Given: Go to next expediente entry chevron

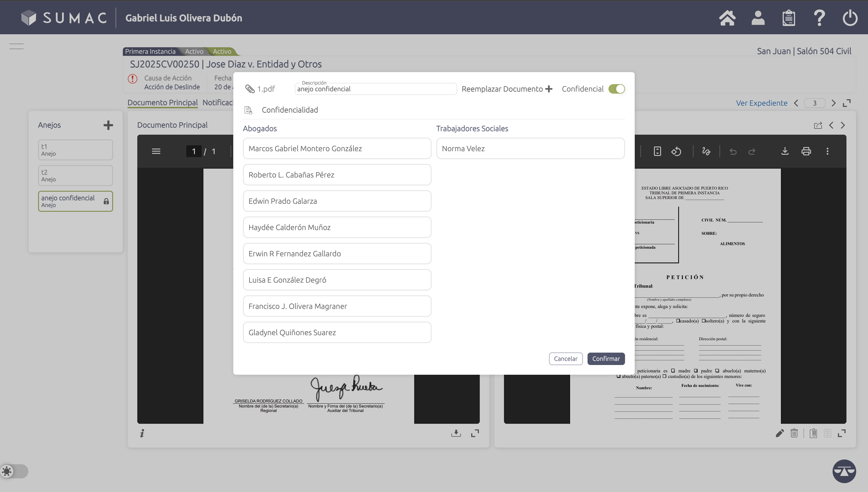Looking at the screenshot, I should (x=833, y=103).
